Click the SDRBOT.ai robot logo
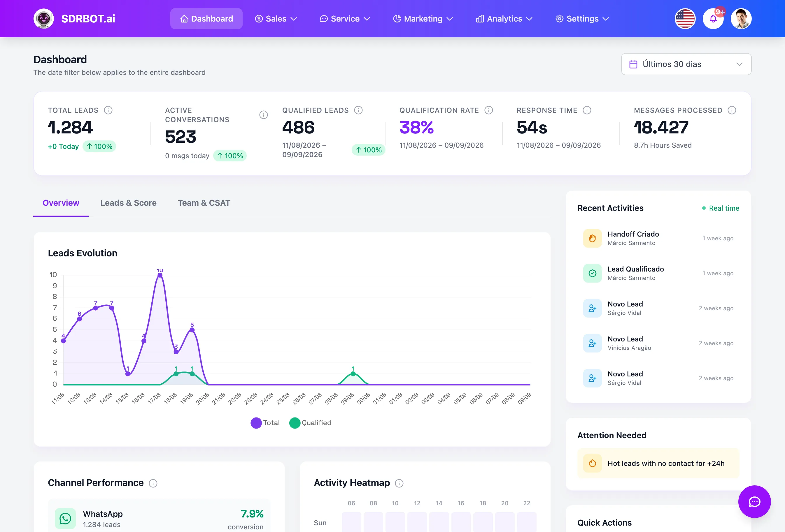785x532 pixels. point(43,19)
